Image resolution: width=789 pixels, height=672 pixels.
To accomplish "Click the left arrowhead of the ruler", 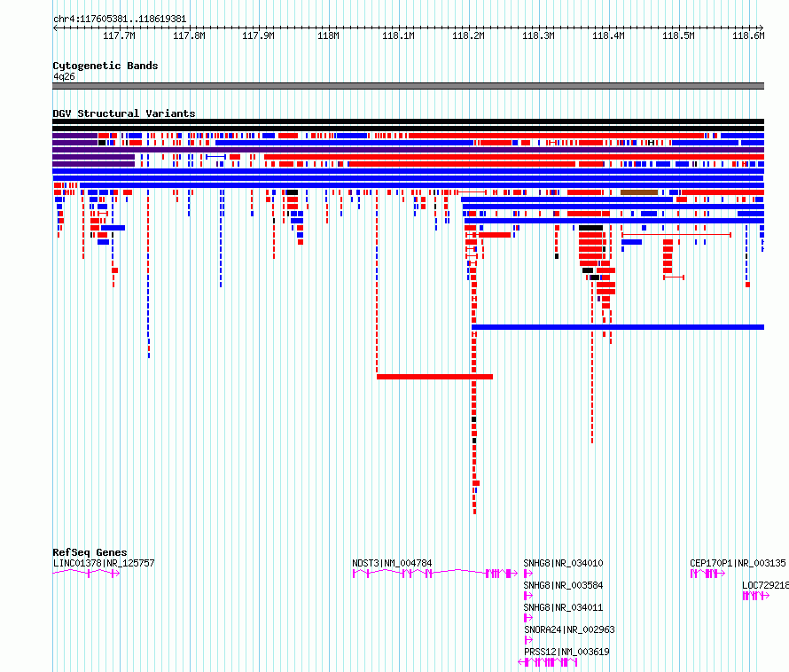I will (55, 28).
